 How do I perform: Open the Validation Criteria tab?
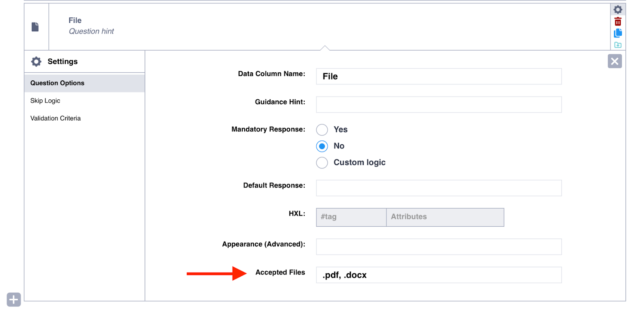[x=56, y=119]
